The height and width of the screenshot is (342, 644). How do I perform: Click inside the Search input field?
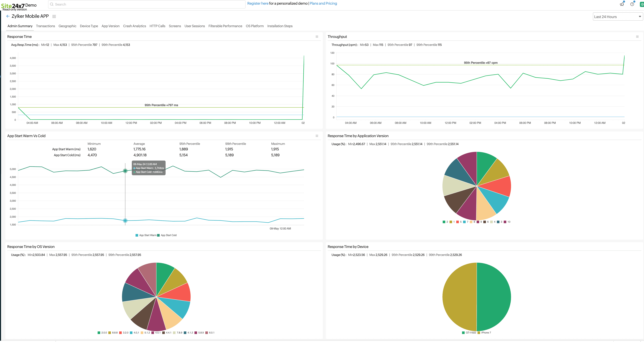coord(148,4)
